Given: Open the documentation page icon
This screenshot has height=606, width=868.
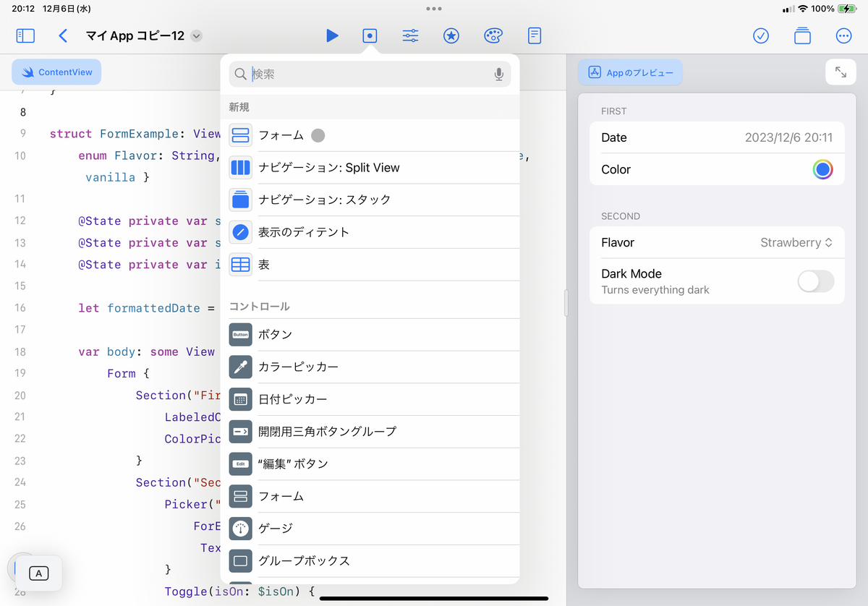Looking at the screenshot, I should pos(535,35).
